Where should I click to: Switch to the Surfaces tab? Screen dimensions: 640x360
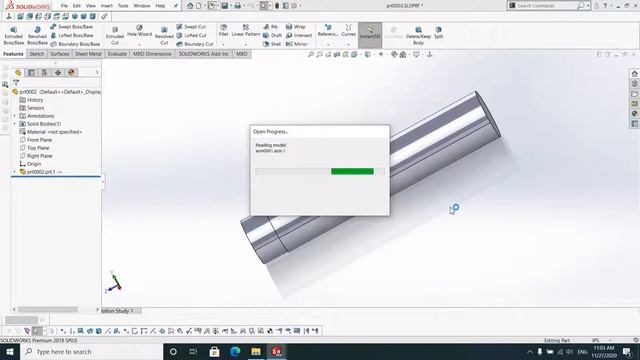coord(60,54)
